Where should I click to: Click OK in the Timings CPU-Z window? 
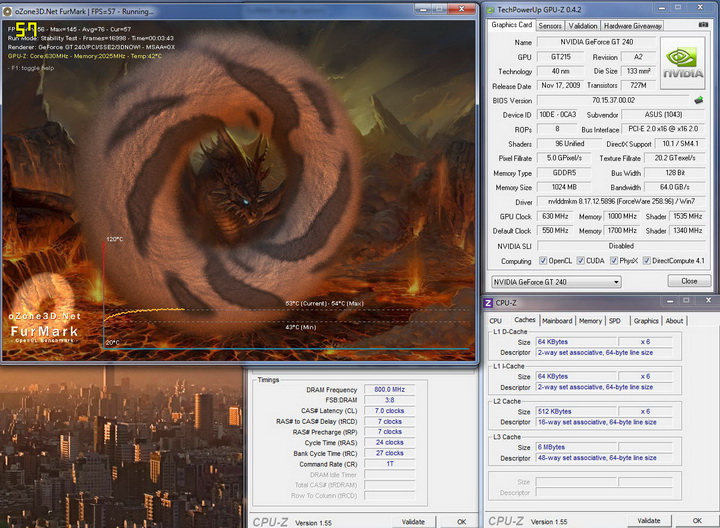(x=461, y=522)
